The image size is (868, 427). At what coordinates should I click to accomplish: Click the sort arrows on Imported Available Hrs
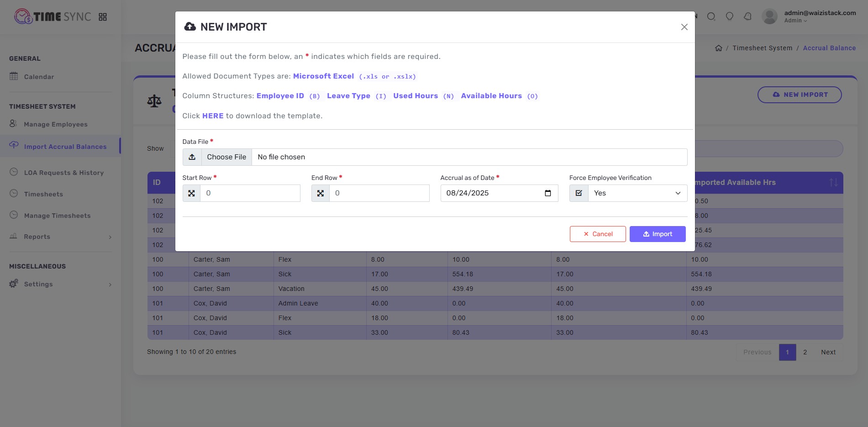833,182
